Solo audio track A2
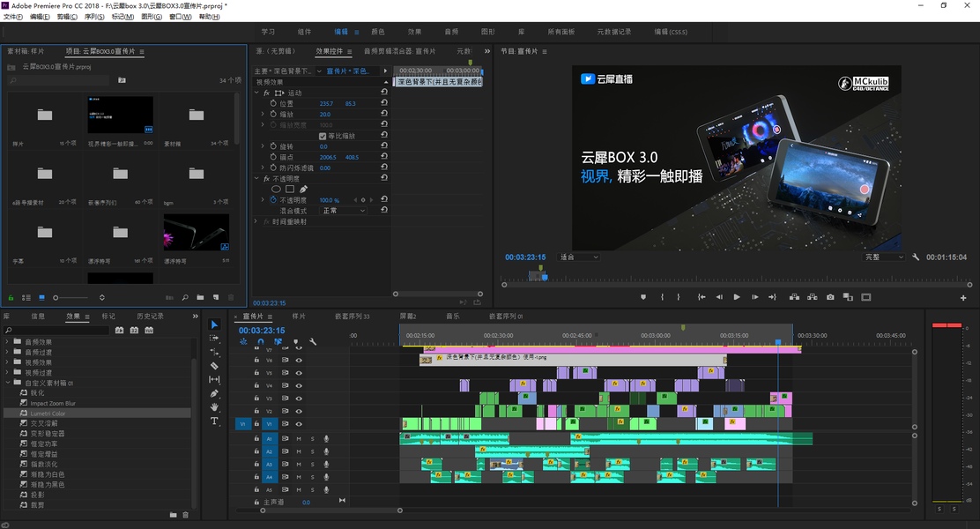Image resolution: width=980 pixels, height=529 pixels. click(313, 451)
